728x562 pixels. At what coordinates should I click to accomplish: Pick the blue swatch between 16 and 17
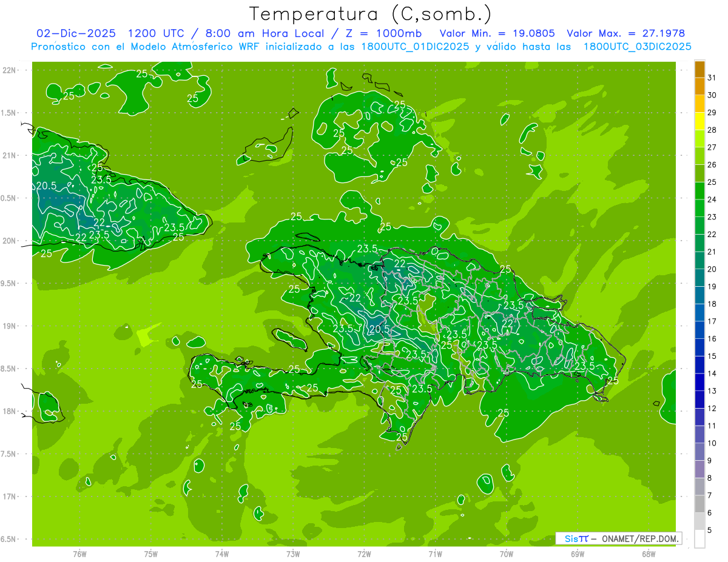point(699,330)
